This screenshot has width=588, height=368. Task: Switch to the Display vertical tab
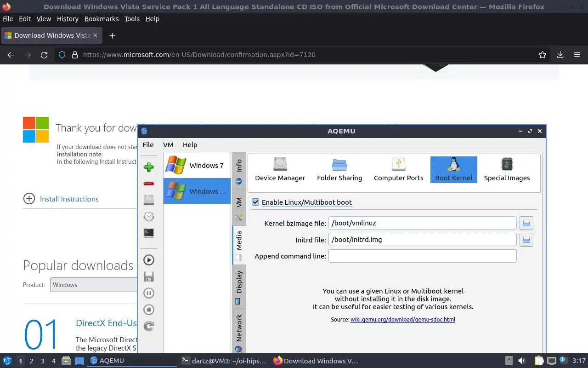point(239,287)
